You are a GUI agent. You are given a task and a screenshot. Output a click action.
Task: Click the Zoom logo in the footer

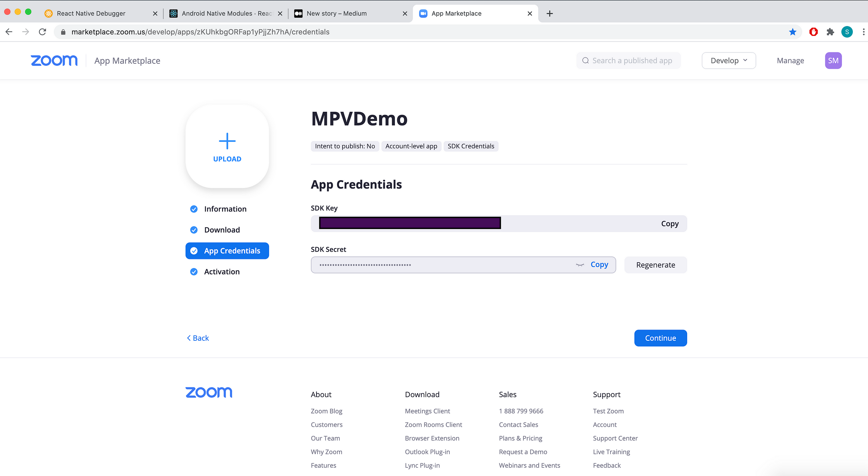coord(209,392)
